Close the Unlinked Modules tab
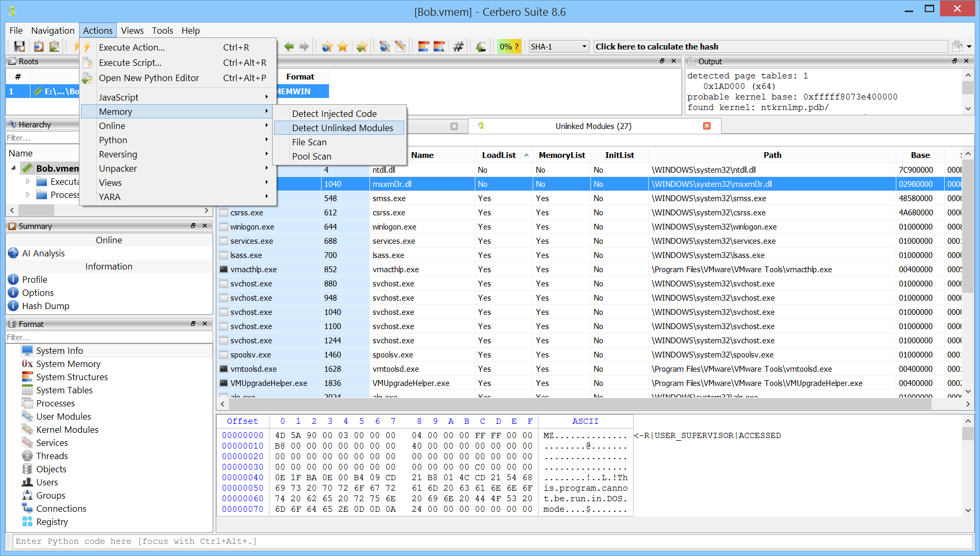 point(707,126)
